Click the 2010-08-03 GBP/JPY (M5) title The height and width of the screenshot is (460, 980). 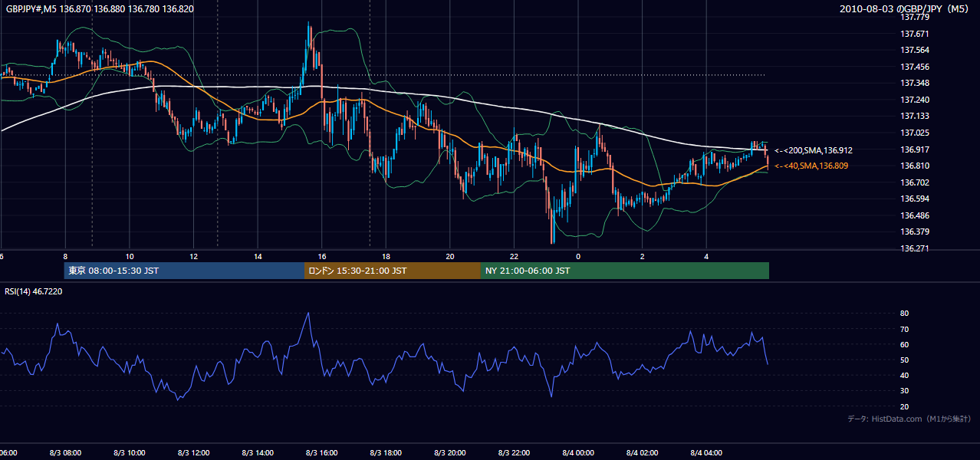click(x=906, y=8)
